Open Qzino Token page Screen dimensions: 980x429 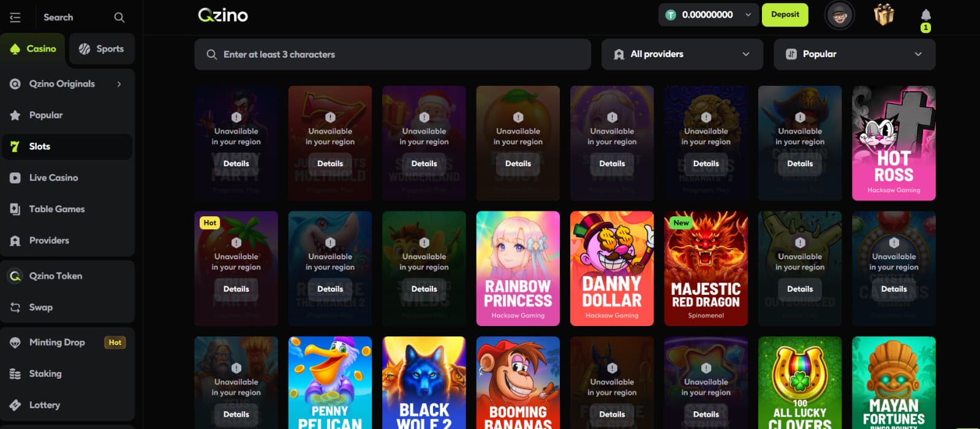pyautogui.click(x=67, y=276)
